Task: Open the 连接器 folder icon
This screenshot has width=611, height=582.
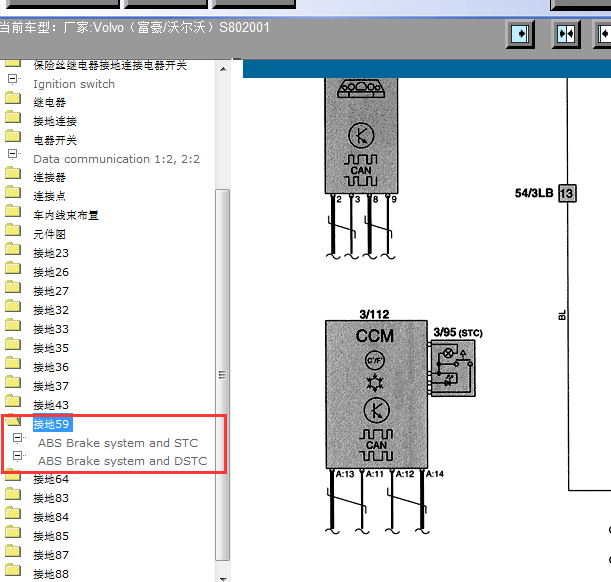Action: (13, 173)
